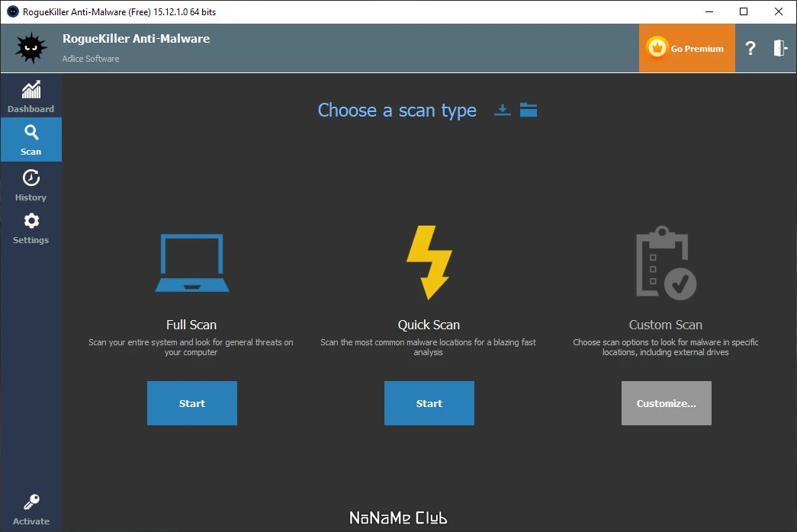Maximize the RogueKiller window
Screen dimensions: 797x532
click(x=744, y=11)
